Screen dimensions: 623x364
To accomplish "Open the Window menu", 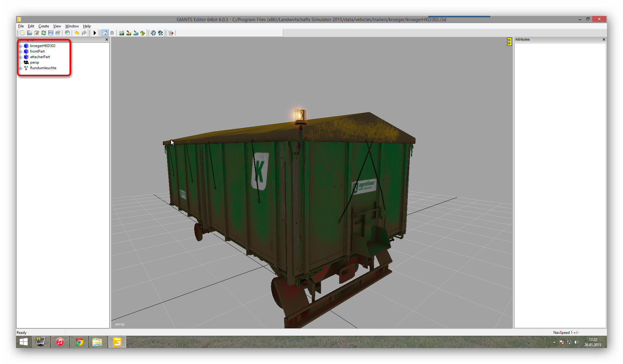I will [x=72, y=26].
